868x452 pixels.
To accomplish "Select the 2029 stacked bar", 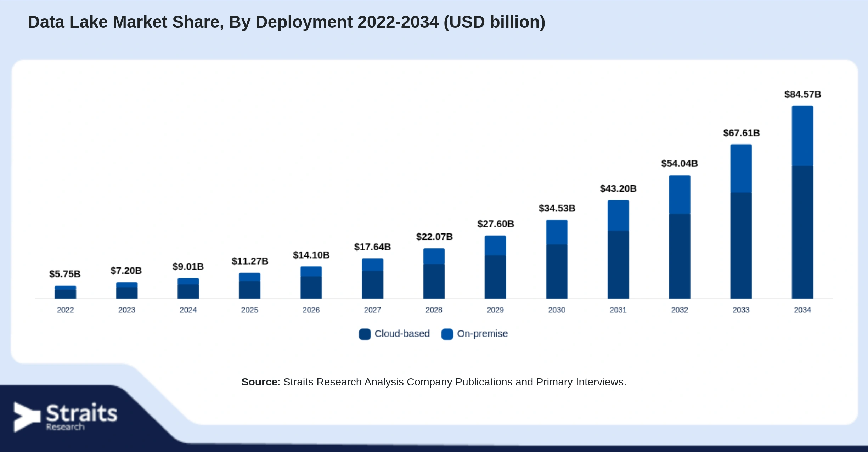I will (495, 267).
